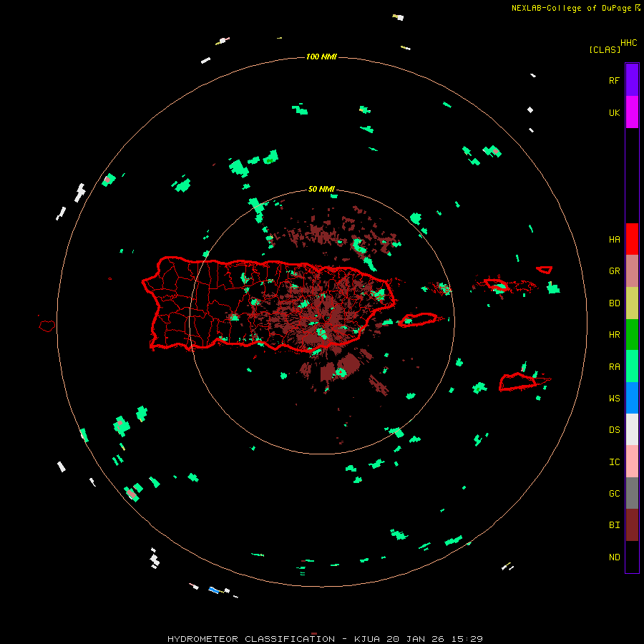Click the St. Thomas island outline
This screenshot has height=644, width=644.
click(496, 285)
